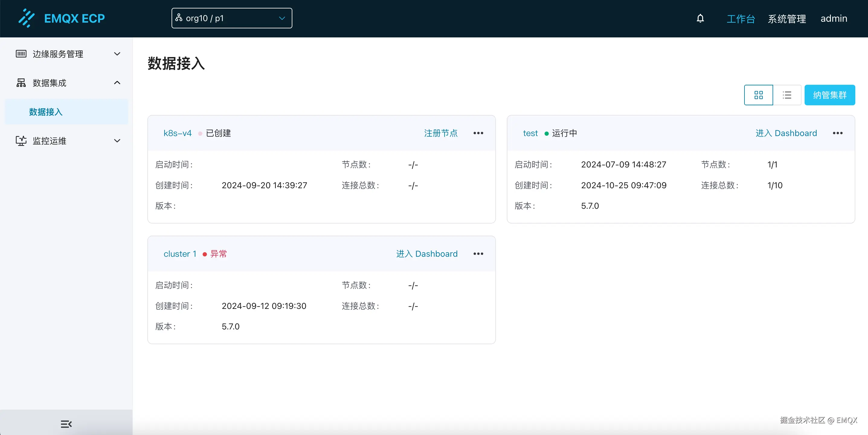This screenshot has height=435, width=868.
Task: Switch to list view
Action: pyautogui.click(x=787, y=95)
